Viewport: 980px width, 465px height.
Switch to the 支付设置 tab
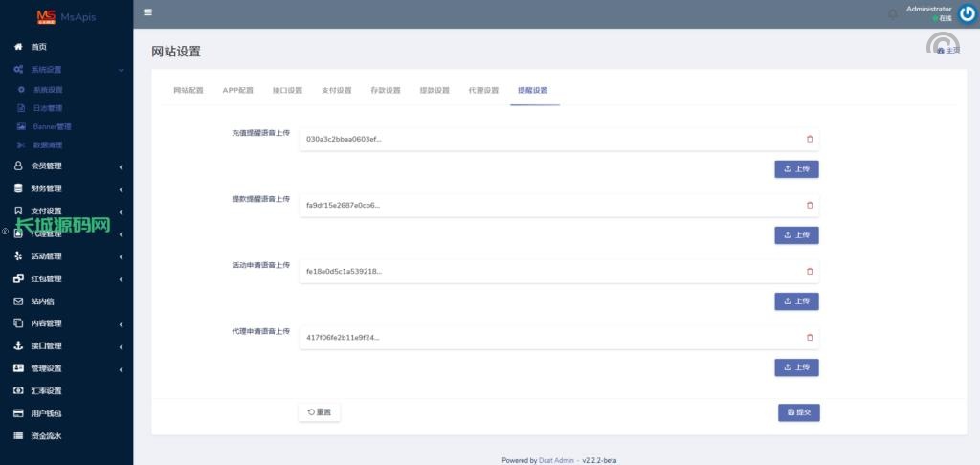[336, 90]
